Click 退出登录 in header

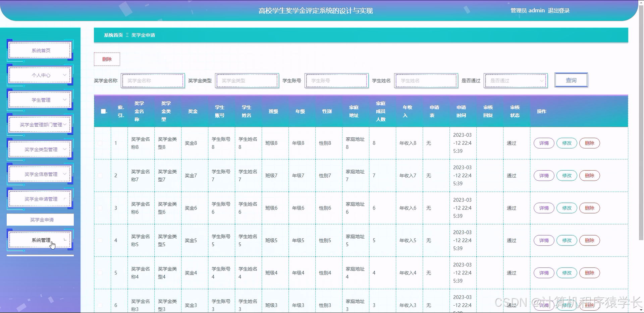coord(559,11)
